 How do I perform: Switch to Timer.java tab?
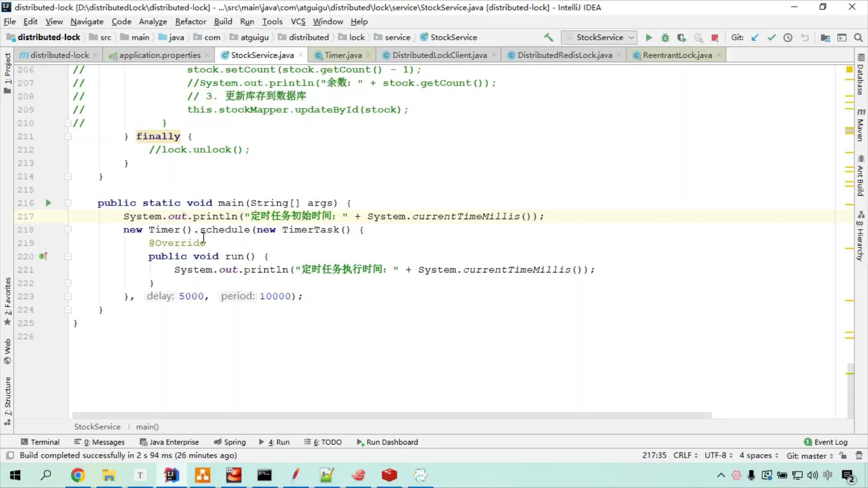coord(343,55)
